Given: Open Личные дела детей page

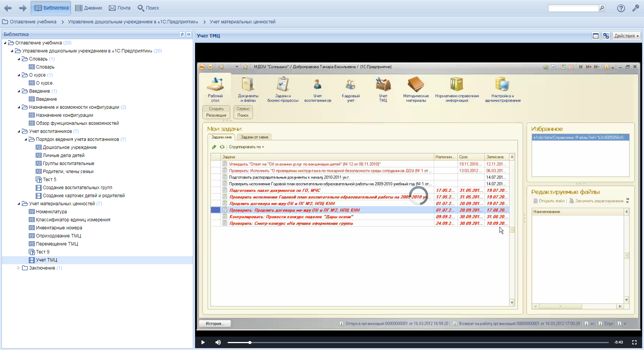Looking at the screenshot, I should [64, 155].
